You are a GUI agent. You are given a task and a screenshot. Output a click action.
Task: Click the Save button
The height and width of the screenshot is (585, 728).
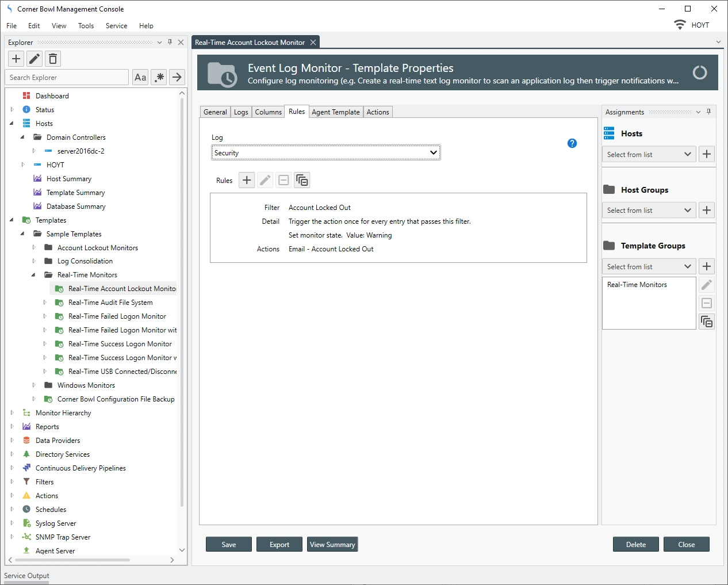pyautogui.click(x=229, y=545)
